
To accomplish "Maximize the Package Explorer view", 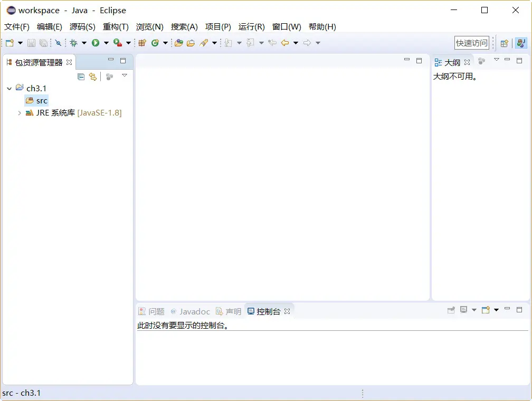I will (x=123, y=61).
